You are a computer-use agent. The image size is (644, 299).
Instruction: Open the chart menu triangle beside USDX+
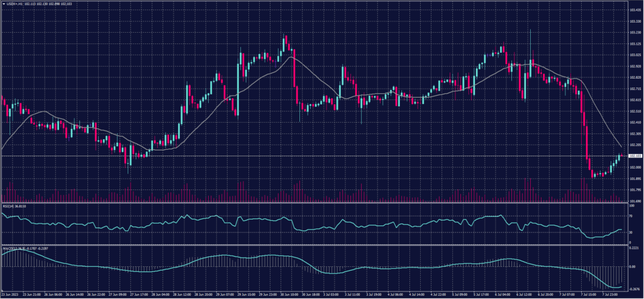[x=4, y=3]
